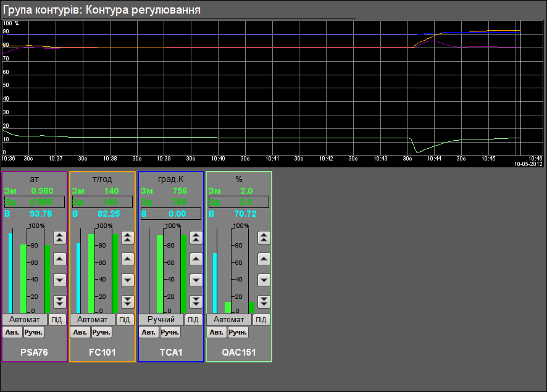Open PID settings for PSA76
The height and width of the screenshot is (392, 547).
[x=57, y=320]
